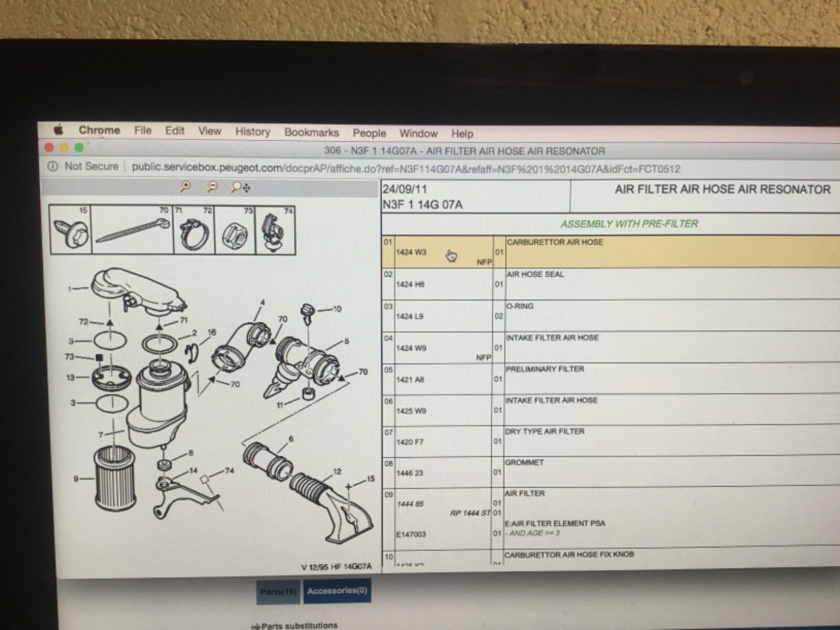Click part number 1420 F7
The image size is (840, 630).
point(409,442)
